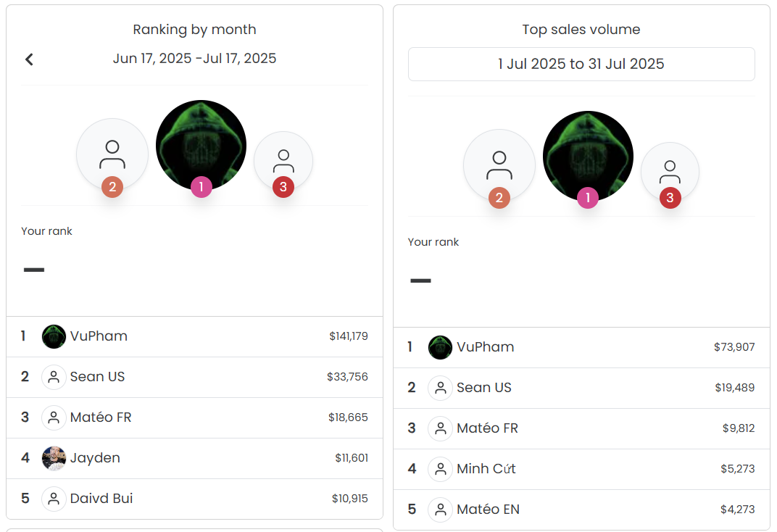Click the first-place hooded avatar in Top sales volume

tap(589, 156)
